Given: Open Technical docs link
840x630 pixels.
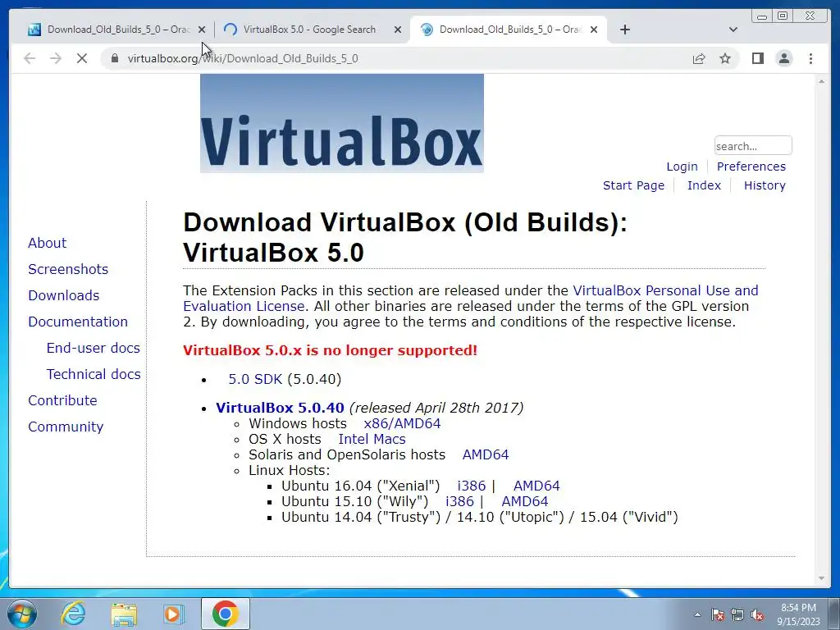Looking at the screenshot, I should click(x=94, y=374).
